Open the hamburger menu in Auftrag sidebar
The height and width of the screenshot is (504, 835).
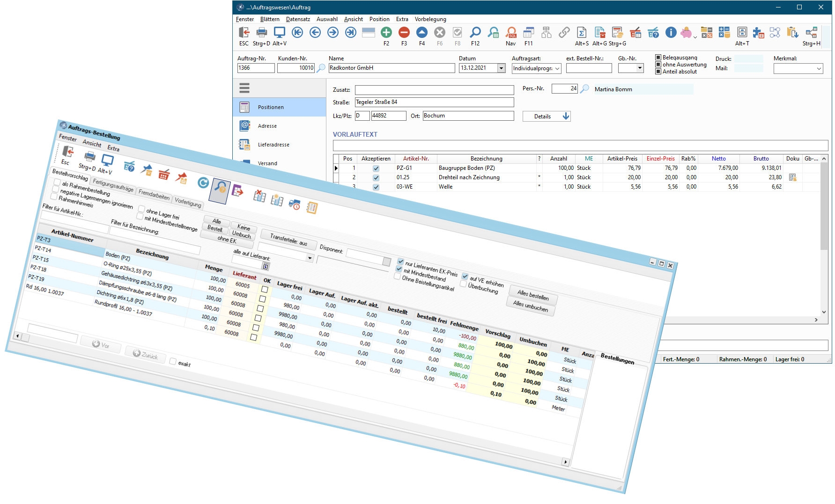(x=244, y=88)
